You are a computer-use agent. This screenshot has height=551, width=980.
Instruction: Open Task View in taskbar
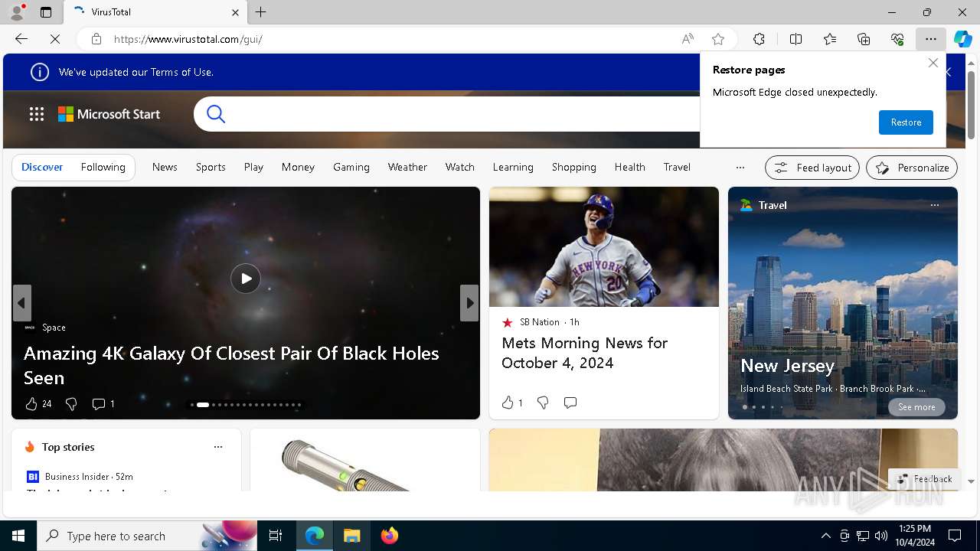(x=276, y=536)
